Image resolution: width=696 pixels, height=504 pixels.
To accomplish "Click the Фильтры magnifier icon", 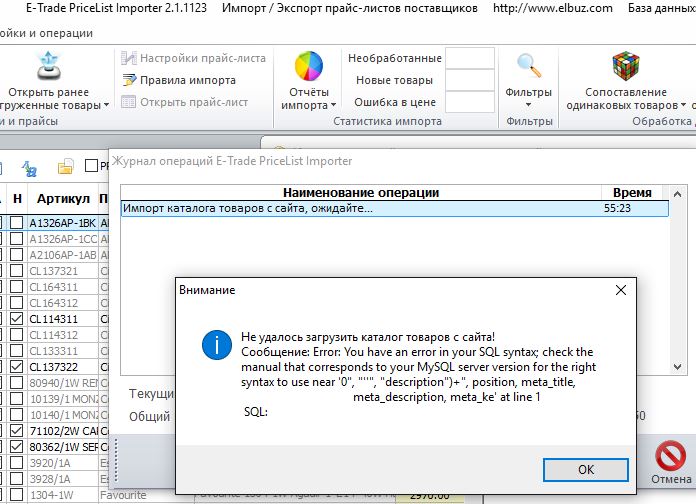I will pos(529,66).
